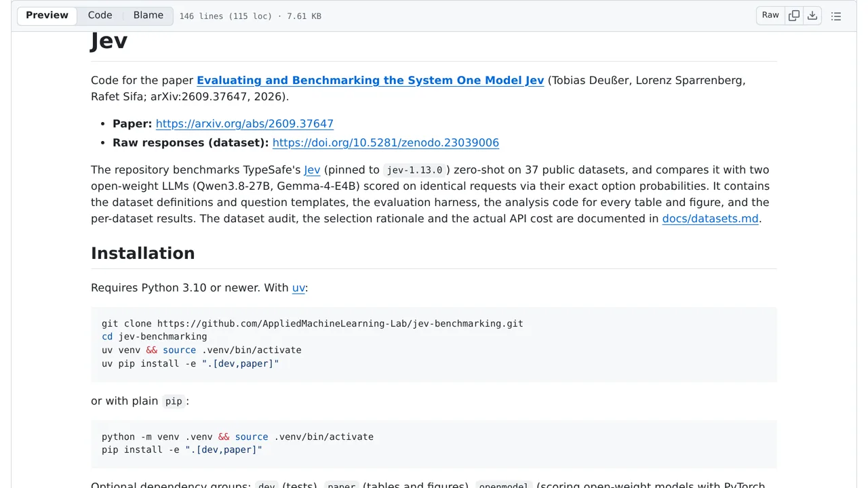The height and width of the screenshot is (488, 868).
Task: Switch to the Preview tab
Action: pos(47,16)
